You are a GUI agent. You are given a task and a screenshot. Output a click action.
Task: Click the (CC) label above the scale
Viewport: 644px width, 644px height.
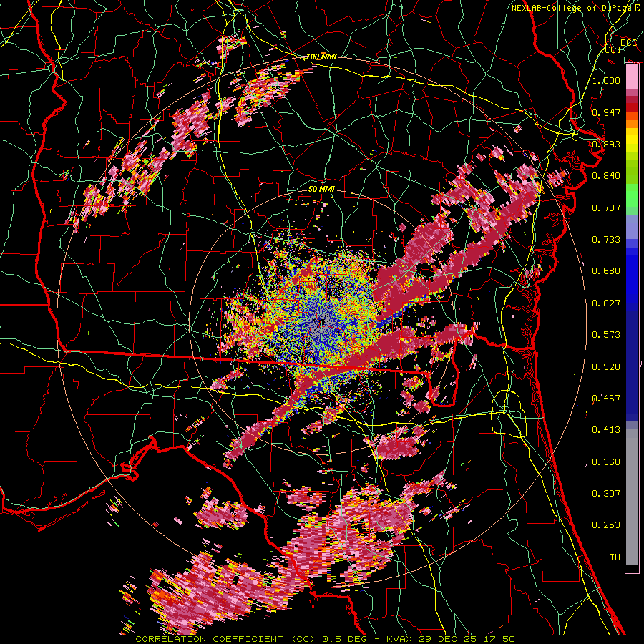[x=611, y=49]
